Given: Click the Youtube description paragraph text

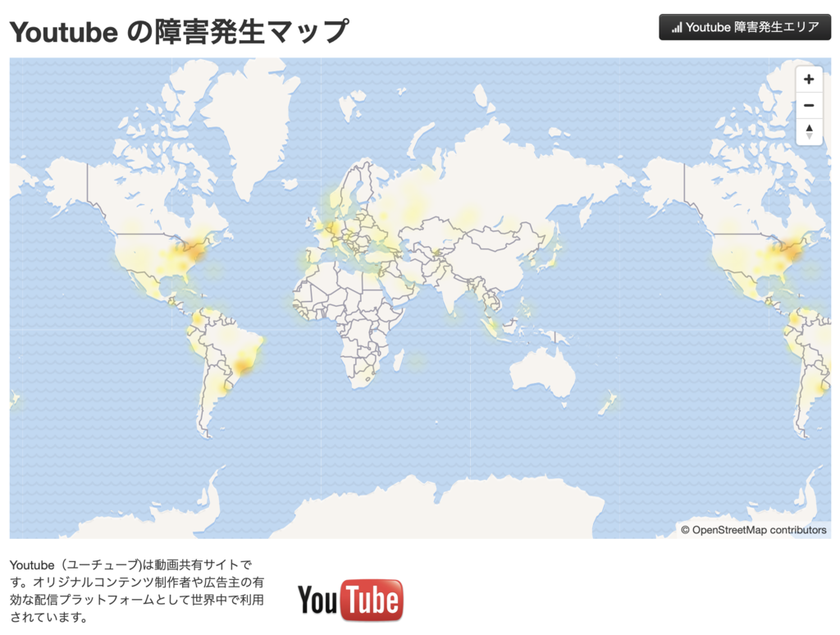Looking at the screenshot, I should coord(137,591).
